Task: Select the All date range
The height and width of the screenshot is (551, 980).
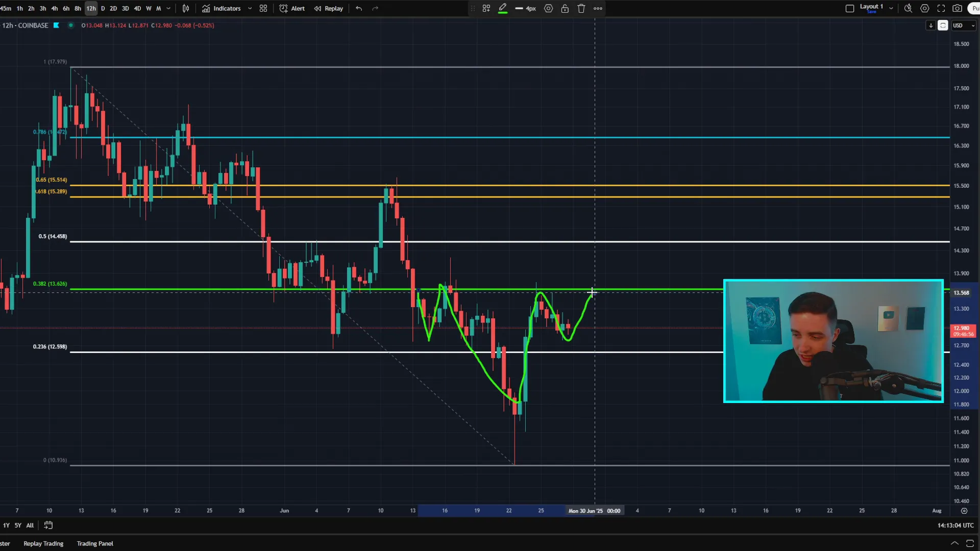Action: point(30,525)
